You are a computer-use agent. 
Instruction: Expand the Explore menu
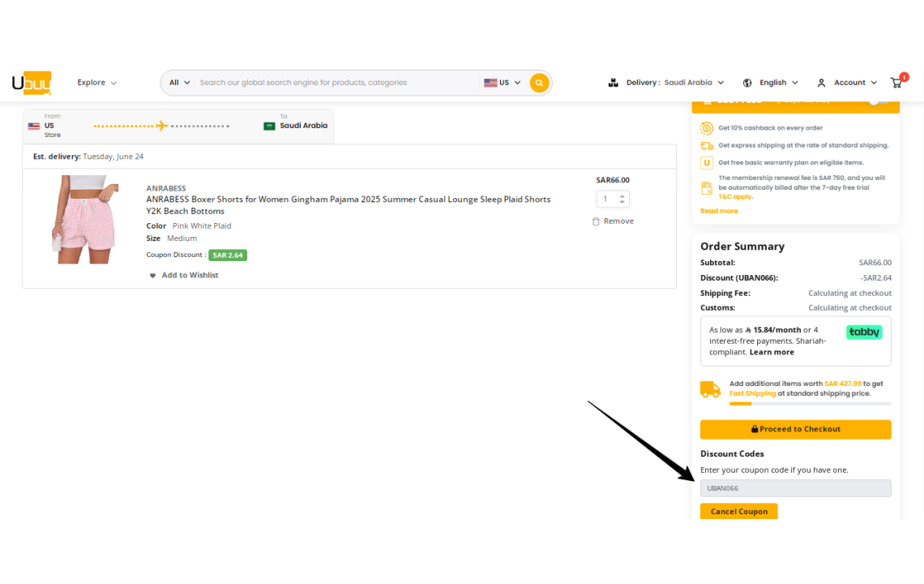tap(97, 83)
